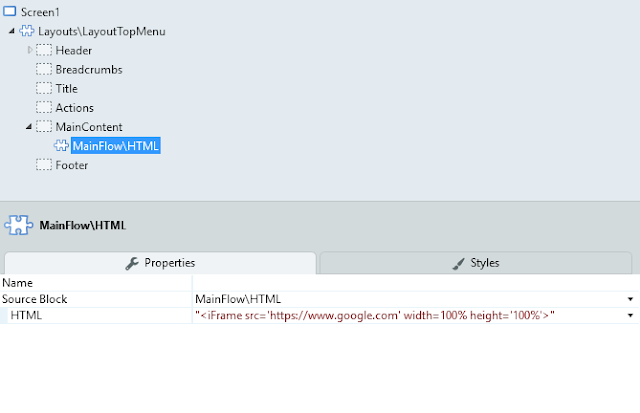Click the wrench icon on Properties tab

132,263
